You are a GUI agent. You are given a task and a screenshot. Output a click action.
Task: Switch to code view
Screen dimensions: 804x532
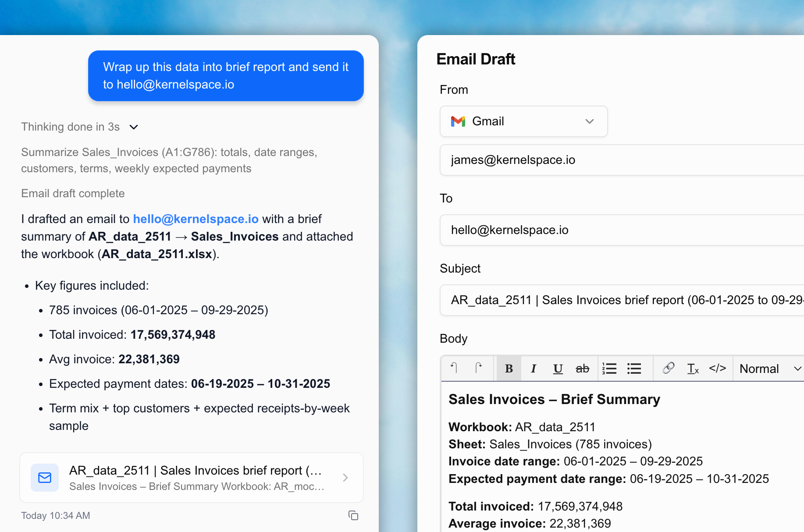tap(718, 368)
